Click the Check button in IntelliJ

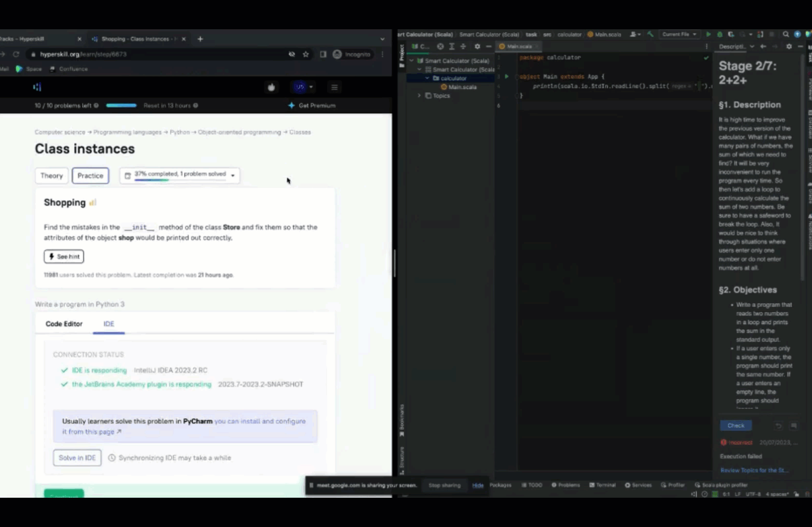pyautogui.click(x=736, y=426)
